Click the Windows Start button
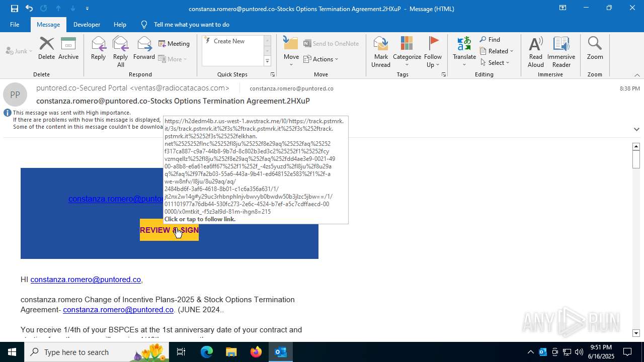 coord(12,352)
